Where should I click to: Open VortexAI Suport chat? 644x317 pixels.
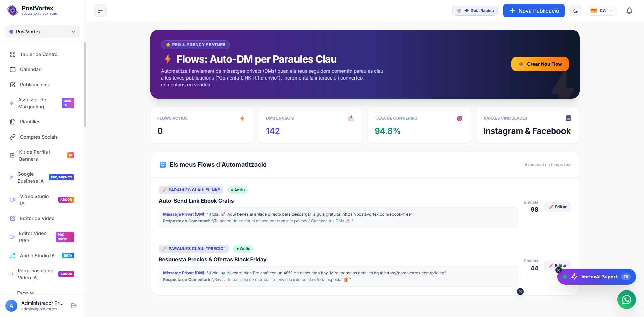[597, 277]
